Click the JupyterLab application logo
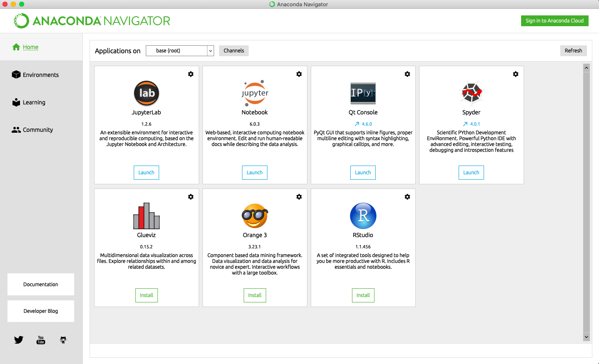 pyautogui.click(x=147, y=93)
